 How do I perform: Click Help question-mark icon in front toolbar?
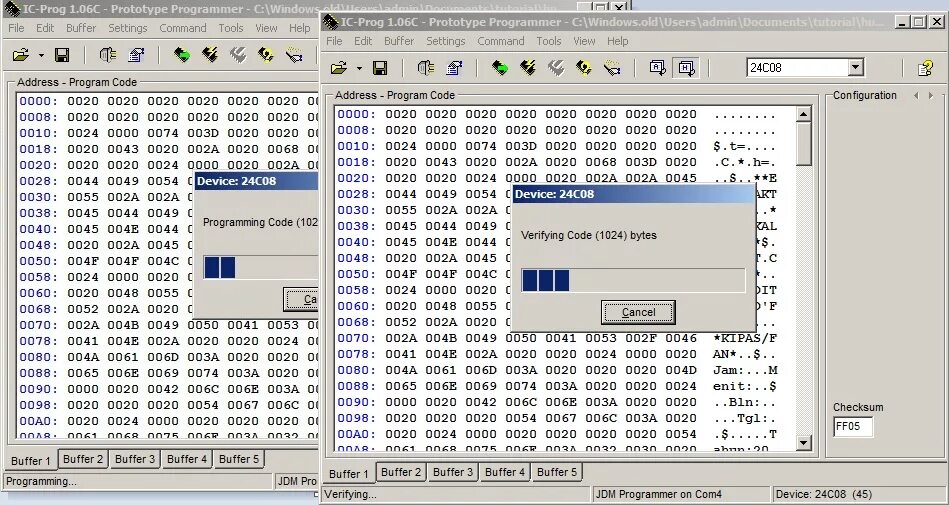925,68
